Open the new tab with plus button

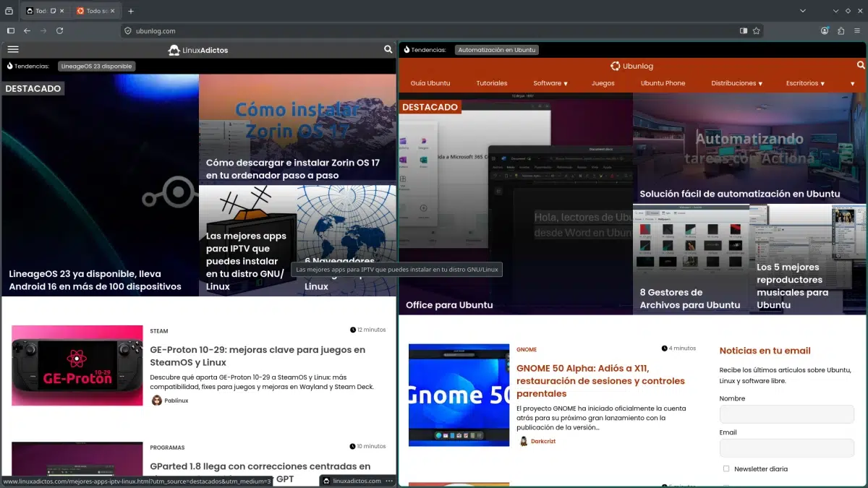pos(131,11)
